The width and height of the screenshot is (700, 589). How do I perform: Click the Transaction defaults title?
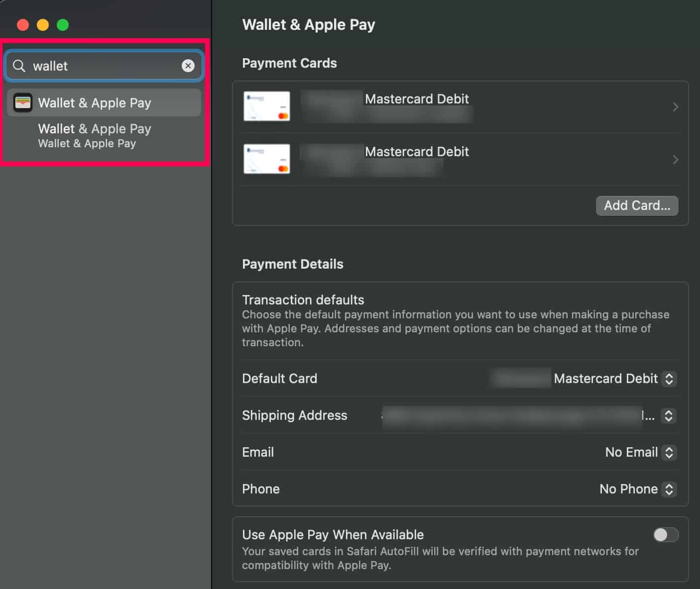[303, 300]
